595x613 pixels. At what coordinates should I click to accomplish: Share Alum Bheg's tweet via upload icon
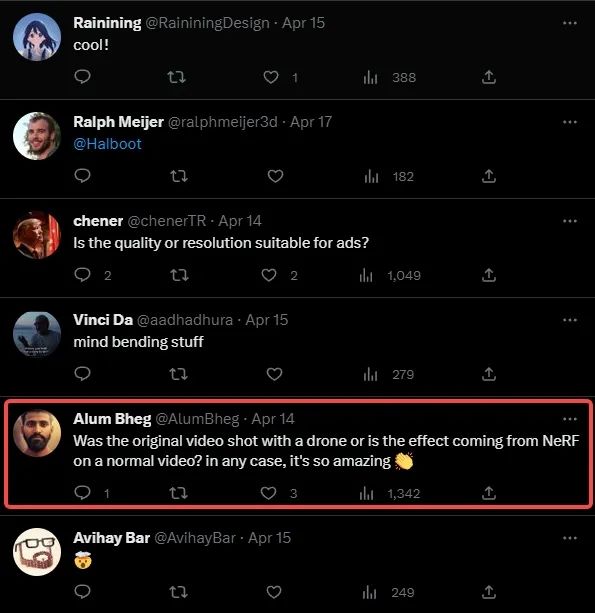489,493
